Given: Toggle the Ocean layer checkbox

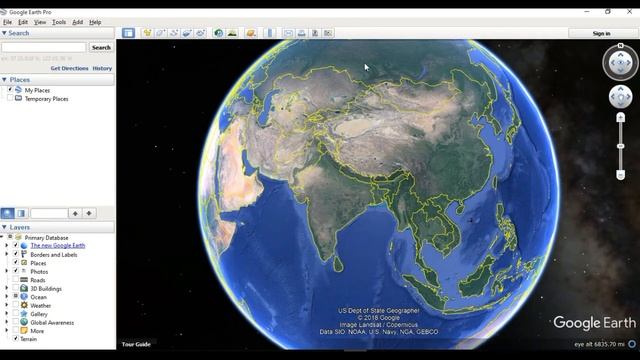Looking at the screenshot, I should 16,296.
